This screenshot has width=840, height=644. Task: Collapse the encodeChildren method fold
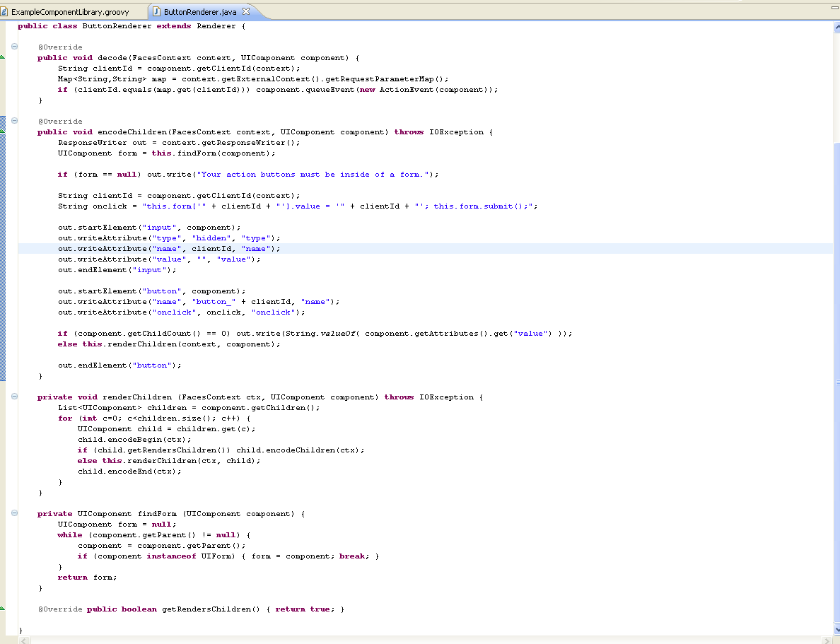pyautogui.click(x=14, y=121)
